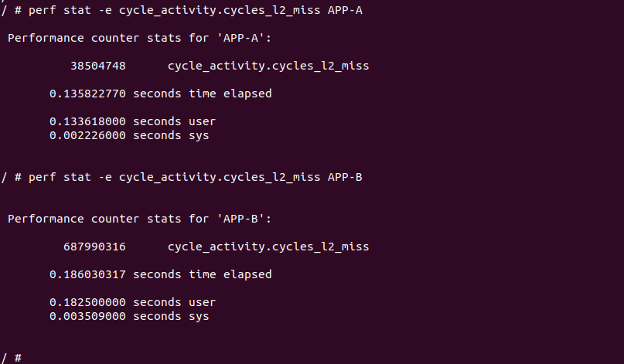This screenshot has height=364, width=624.
Task: Click 'APP-B' at end of second command
Action: (x=345, y=178)
